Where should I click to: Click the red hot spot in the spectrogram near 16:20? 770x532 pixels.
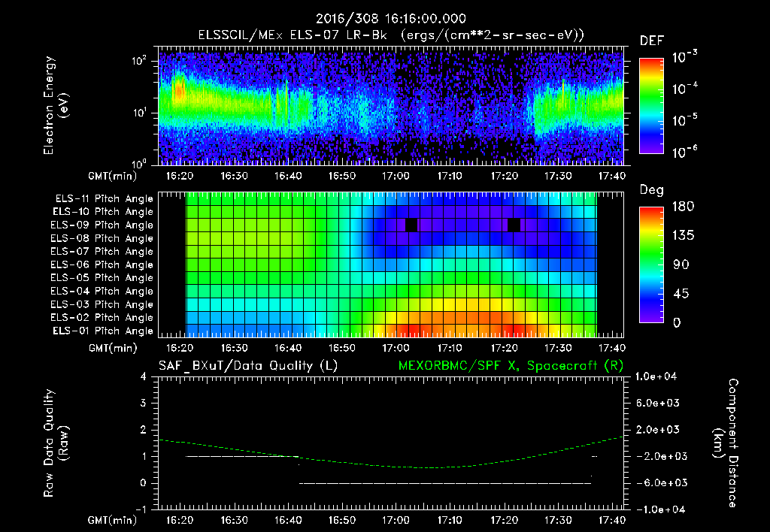178,91
